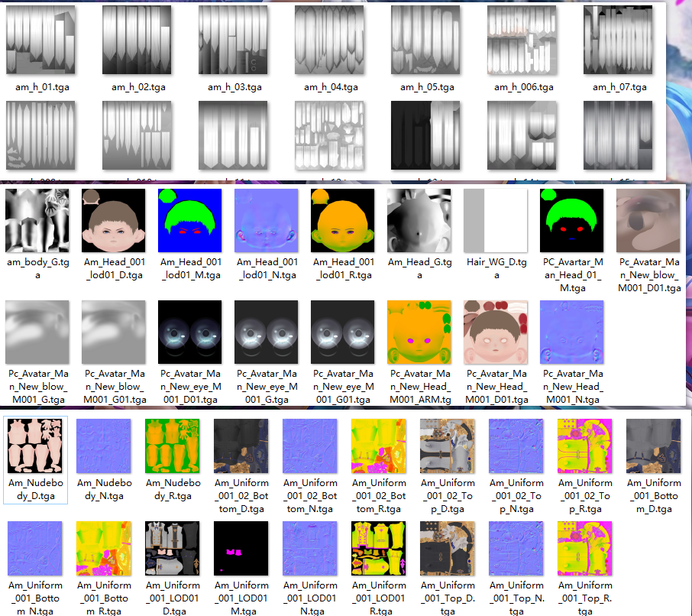The width and height of the screenshot is (692, 616).
Task: Click the Am_Nudebody_R.tga green thumbnail
Action: pos(173,446)
